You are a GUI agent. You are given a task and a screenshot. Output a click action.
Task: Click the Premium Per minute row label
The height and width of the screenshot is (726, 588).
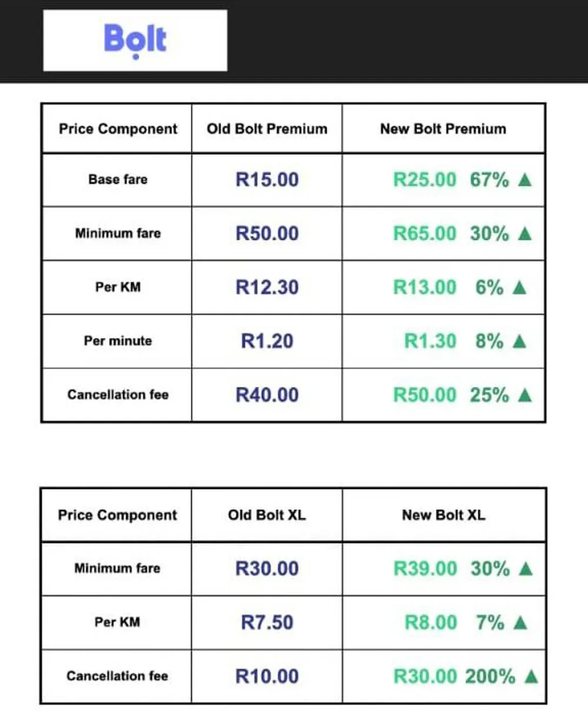(x=118, y=341)
